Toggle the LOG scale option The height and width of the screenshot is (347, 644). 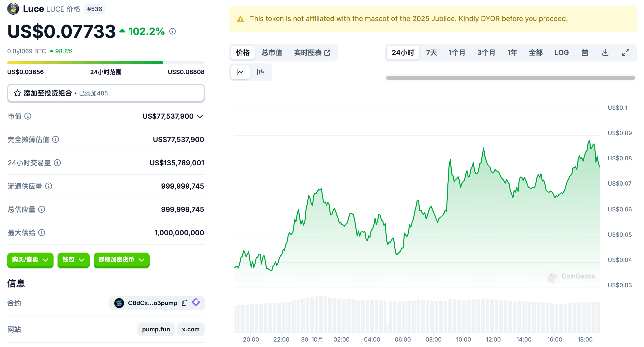[561, 53]
